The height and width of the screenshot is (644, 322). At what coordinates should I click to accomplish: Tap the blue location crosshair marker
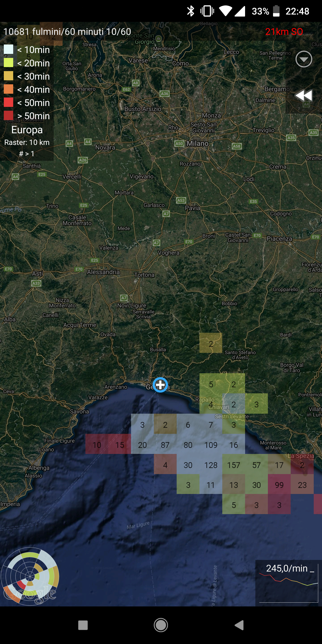pyautogui.click(x=160, y=385)
